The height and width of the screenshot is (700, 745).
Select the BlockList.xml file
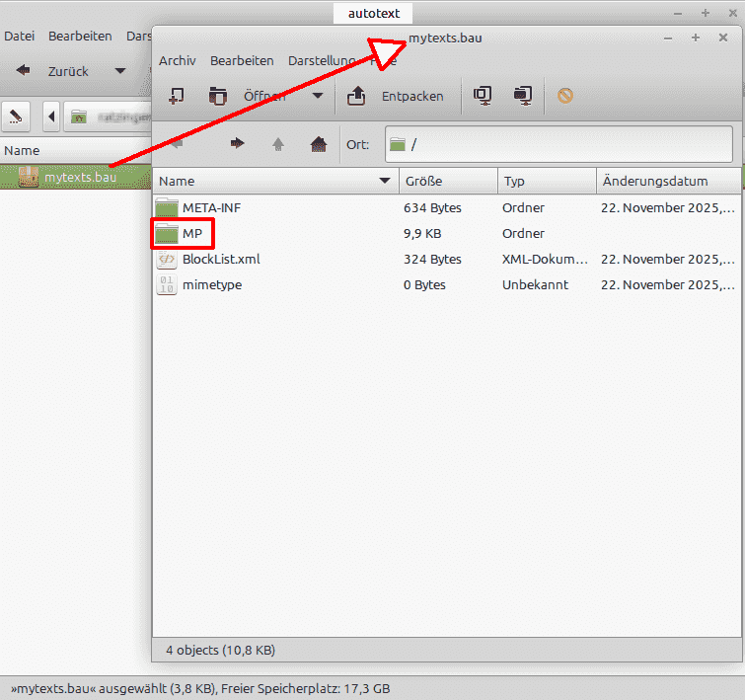[220, 260]
